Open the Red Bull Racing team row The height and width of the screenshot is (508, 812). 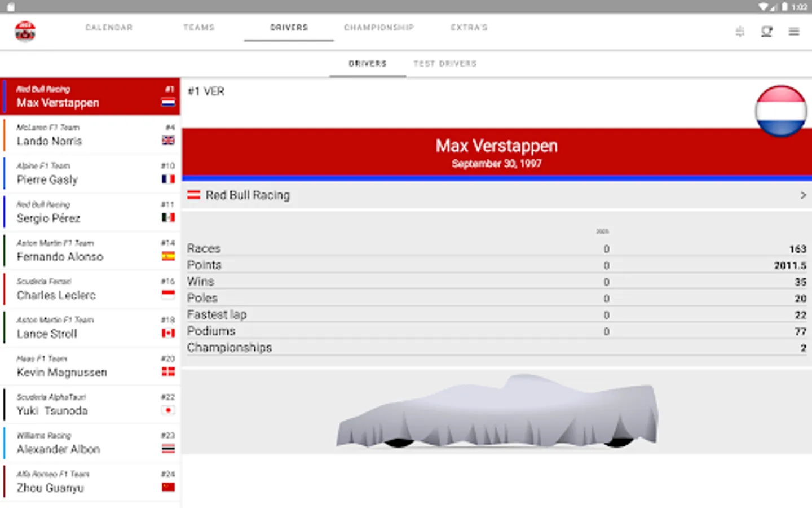click(x=497, y=195)
